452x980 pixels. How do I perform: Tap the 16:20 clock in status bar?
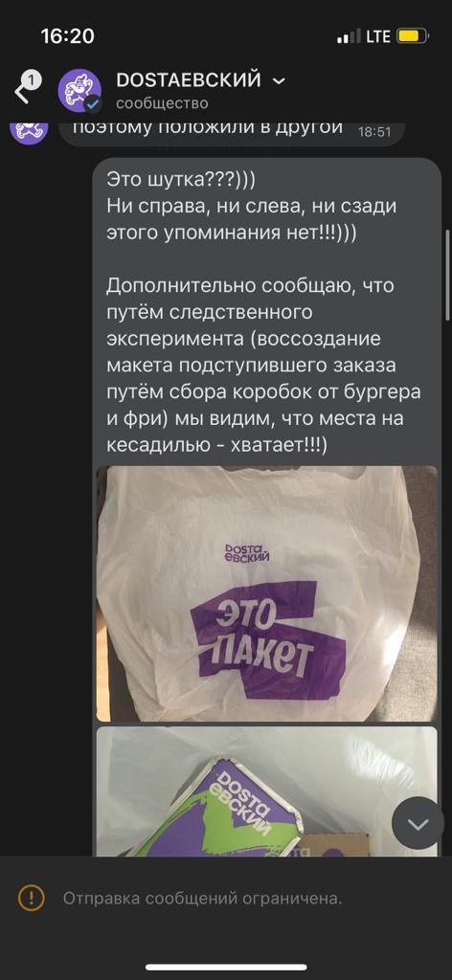click(x=68, y=36)
